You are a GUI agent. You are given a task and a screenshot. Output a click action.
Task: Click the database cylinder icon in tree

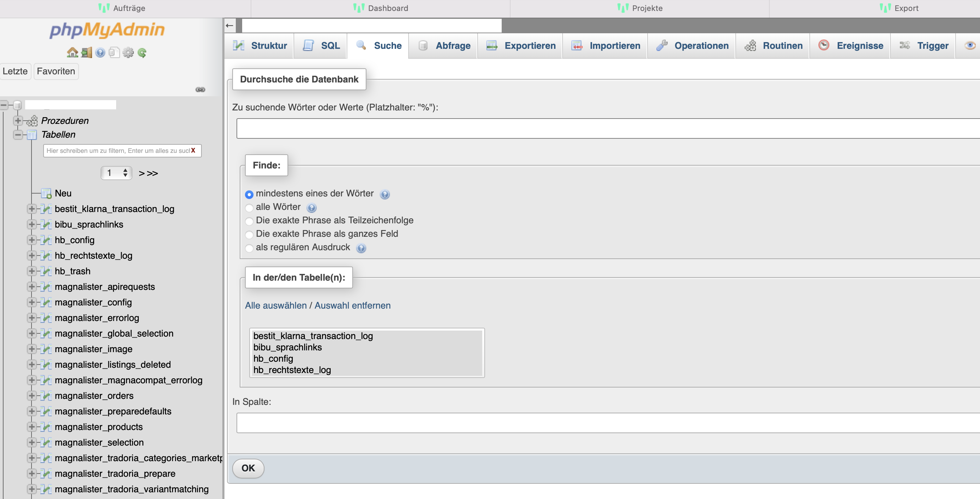(17, 105)
